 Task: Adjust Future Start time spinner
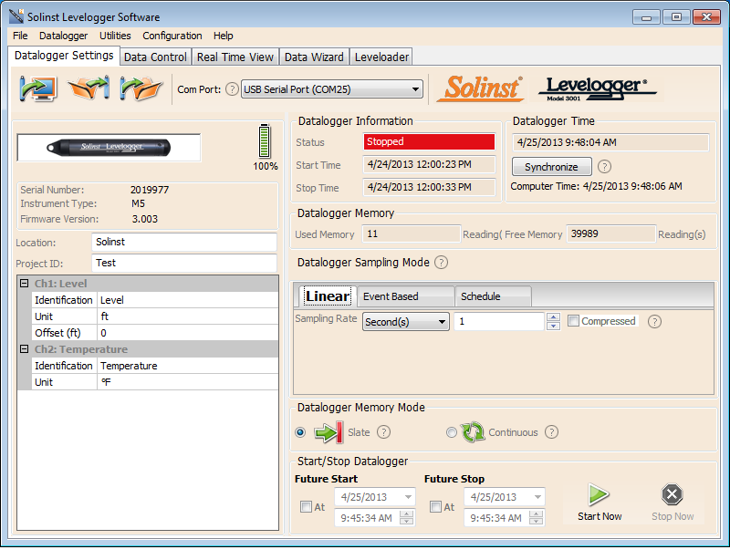tap(406, 517)
